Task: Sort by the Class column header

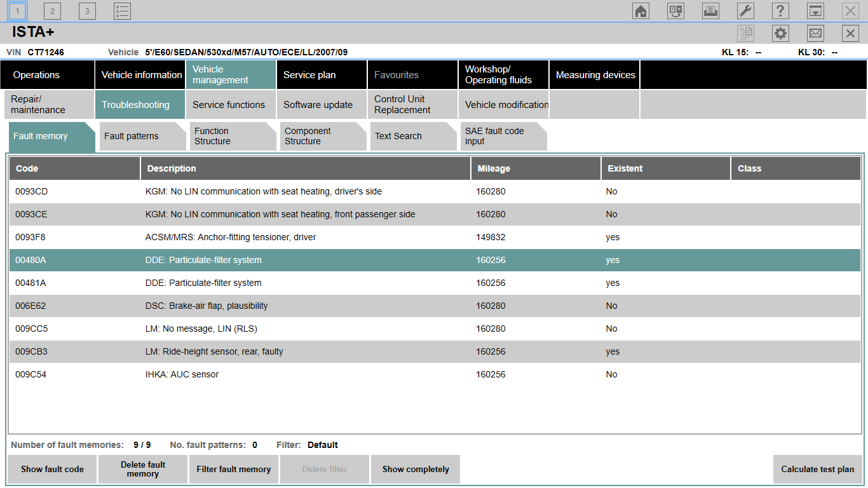Action: pyautogui.click(x=796, y=168)
